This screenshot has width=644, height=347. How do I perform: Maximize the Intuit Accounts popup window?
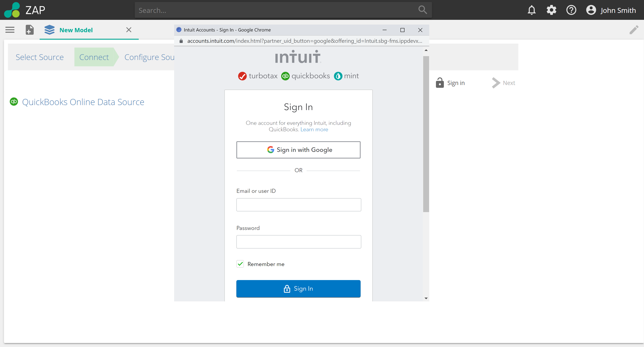(x=402, y=30)
